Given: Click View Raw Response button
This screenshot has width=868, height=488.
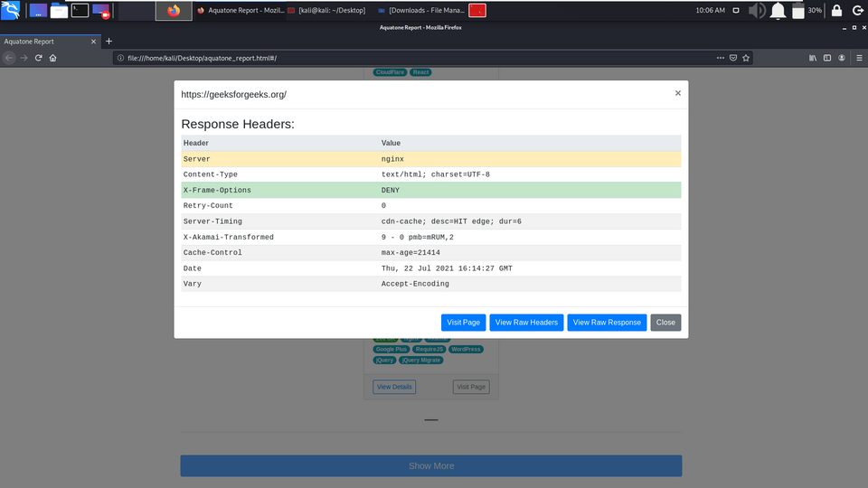Looking at the screenshot, I should click(607, 323).
